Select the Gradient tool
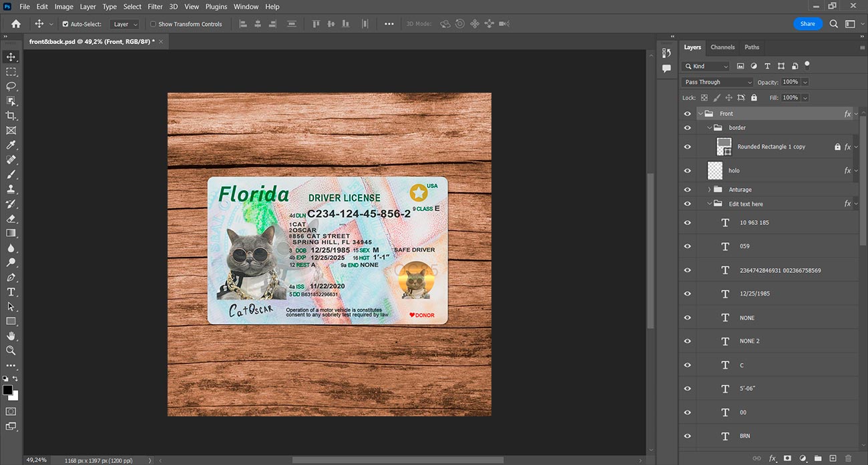The width and height of the screenshot is (868, 465). click(11, 233)
